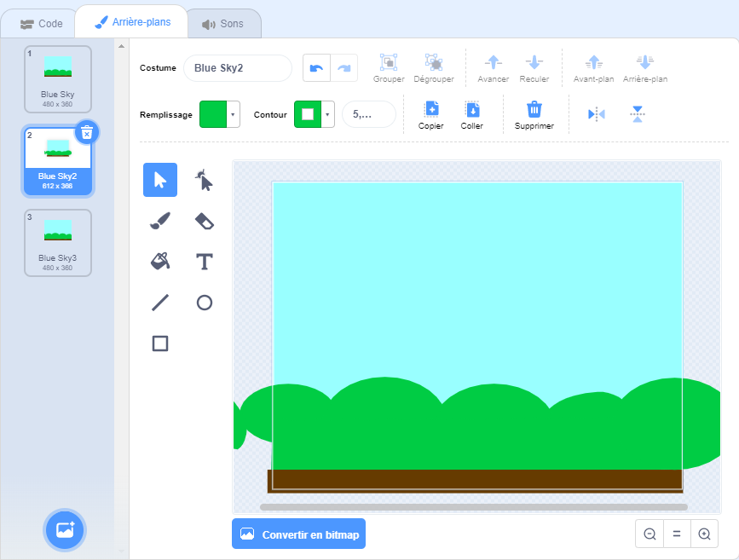This screenshot has height=560, width=739.
Task: Click the undo arrow button
Action: 317,68
